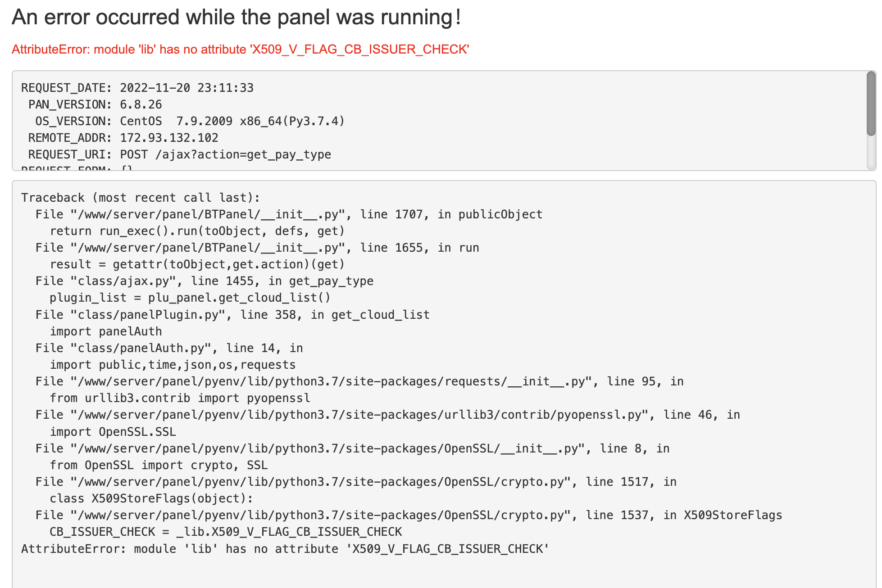Click the REQUEST_DATE line

pos(137,88)
